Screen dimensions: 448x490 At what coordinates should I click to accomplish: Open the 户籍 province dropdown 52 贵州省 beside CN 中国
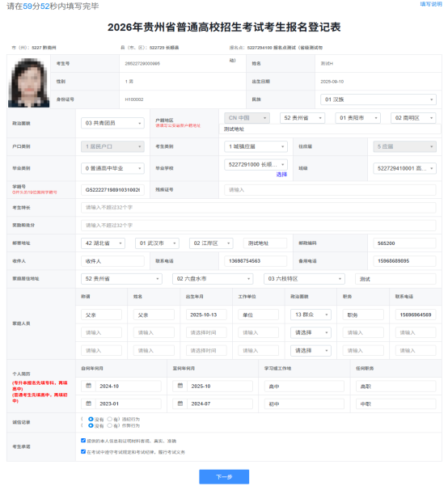302,118
